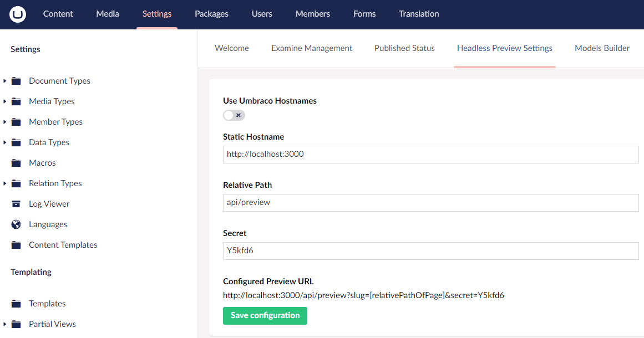Expand the Data Types tree node
Image resolution: width=644 pixels, height=338 pixels.
point(4,142)
